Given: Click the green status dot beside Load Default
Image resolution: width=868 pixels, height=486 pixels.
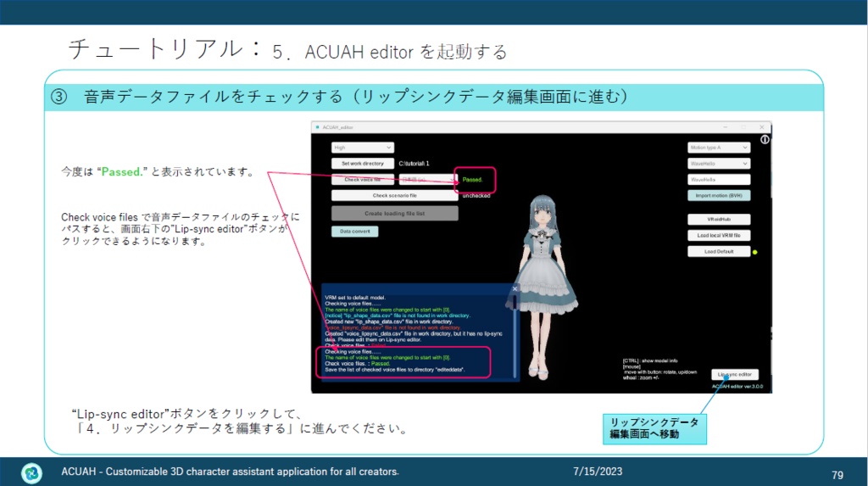Looking at the screenshot, I should coord(755,252).
